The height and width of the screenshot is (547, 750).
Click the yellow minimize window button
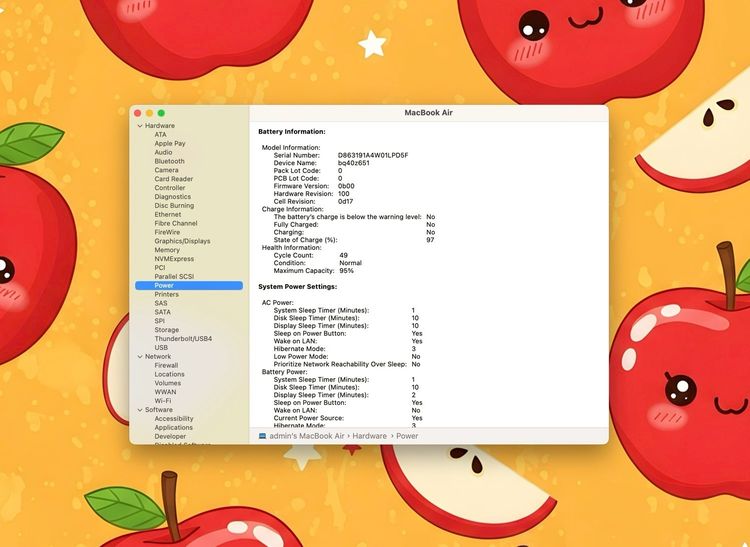149,113
